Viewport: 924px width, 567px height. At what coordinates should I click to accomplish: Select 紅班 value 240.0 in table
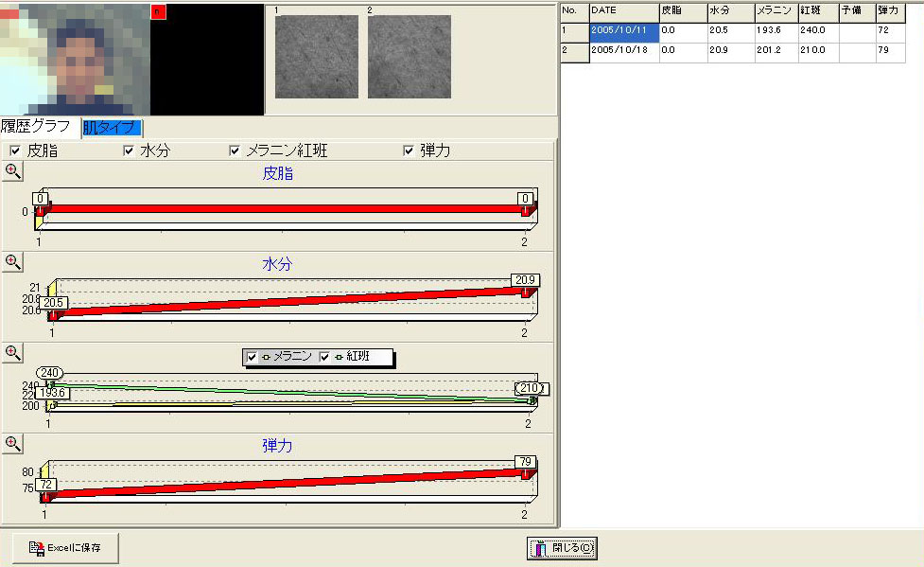pyautogui.click(x=818, y=32)
